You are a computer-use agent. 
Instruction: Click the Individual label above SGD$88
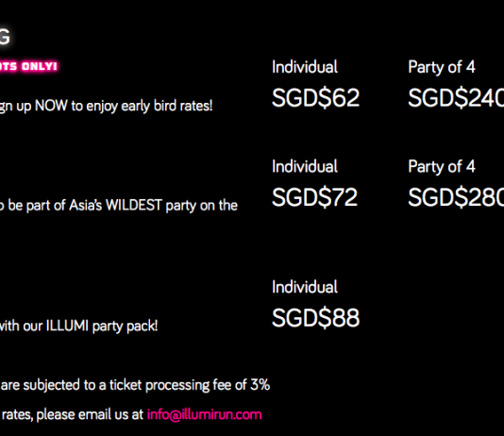[x=305, y=287]
